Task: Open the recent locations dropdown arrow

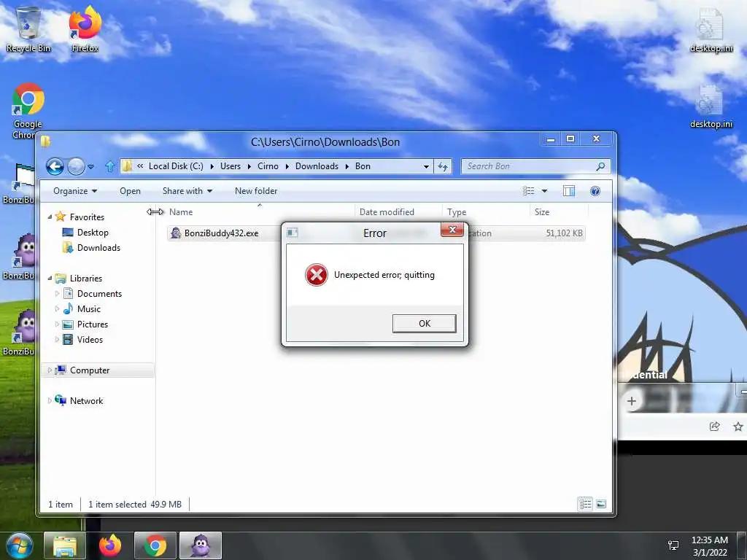Action: 90,167
